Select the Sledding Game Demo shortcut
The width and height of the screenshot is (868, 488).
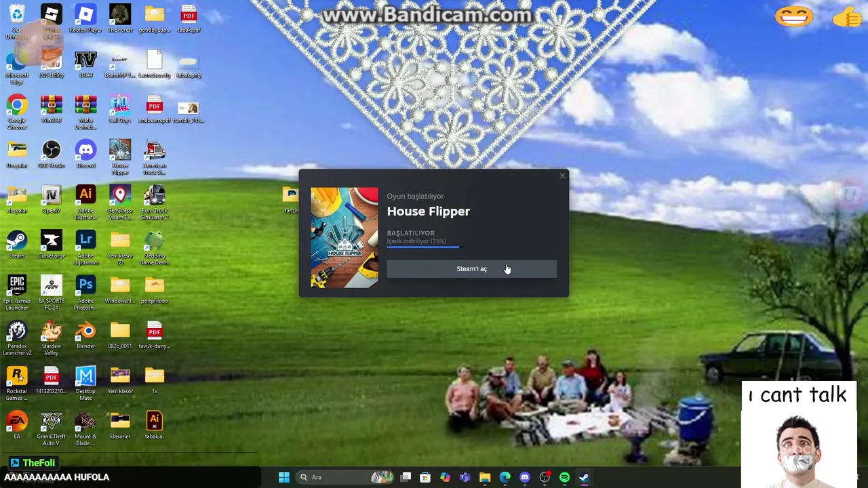point(155,248)
